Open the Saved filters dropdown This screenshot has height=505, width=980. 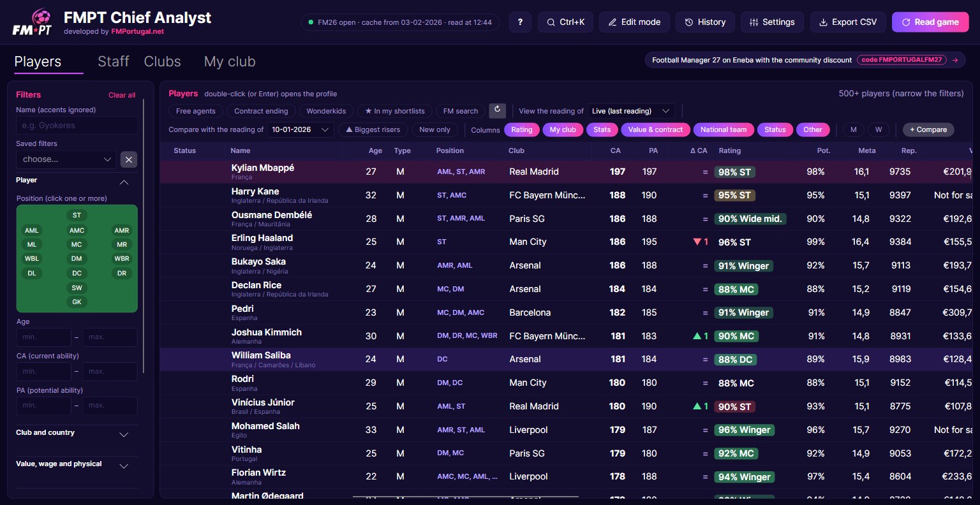coord(66,159)
